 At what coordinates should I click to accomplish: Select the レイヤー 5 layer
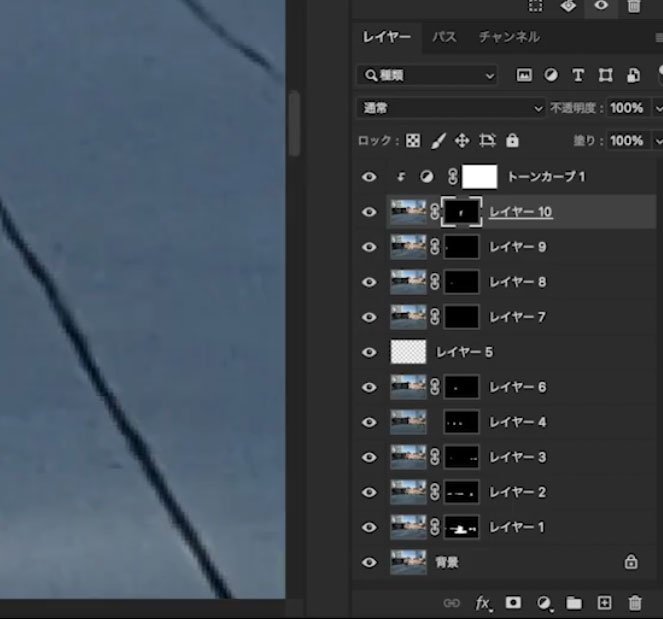pyautogui.click(x=465, y=352)
